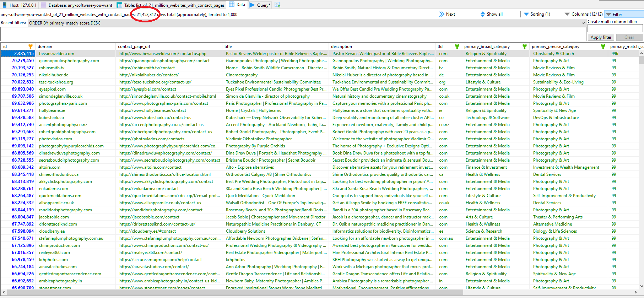Click the Create multi column filter field
The image size is (644, 298).
(615, 28)
